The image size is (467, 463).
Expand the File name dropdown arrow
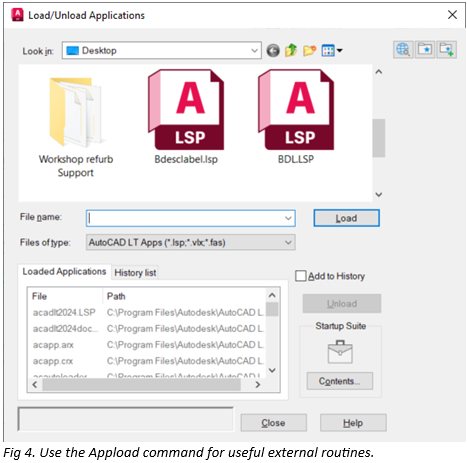point(288,218)
